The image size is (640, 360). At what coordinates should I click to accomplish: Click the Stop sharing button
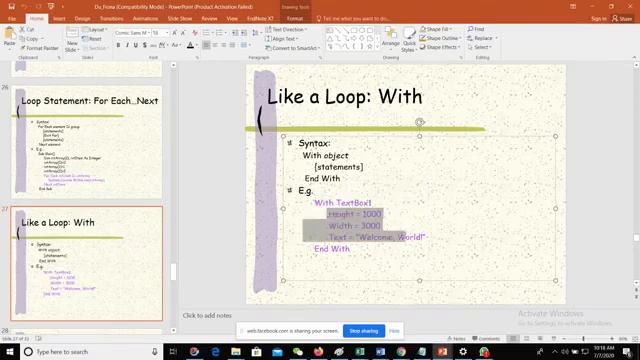pos(364,331)
